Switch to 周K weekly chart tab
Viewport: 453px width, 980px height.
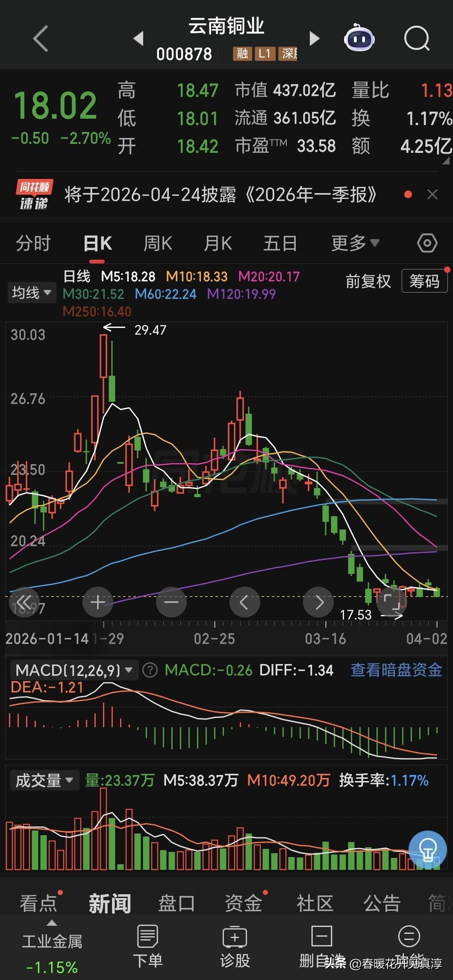click(158, 243)
